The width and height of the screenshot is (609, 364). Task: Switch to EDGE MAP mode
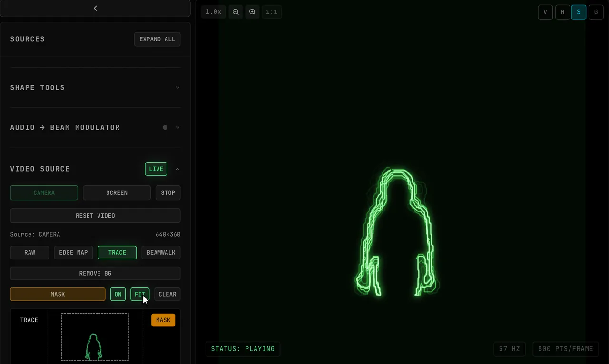73,252
